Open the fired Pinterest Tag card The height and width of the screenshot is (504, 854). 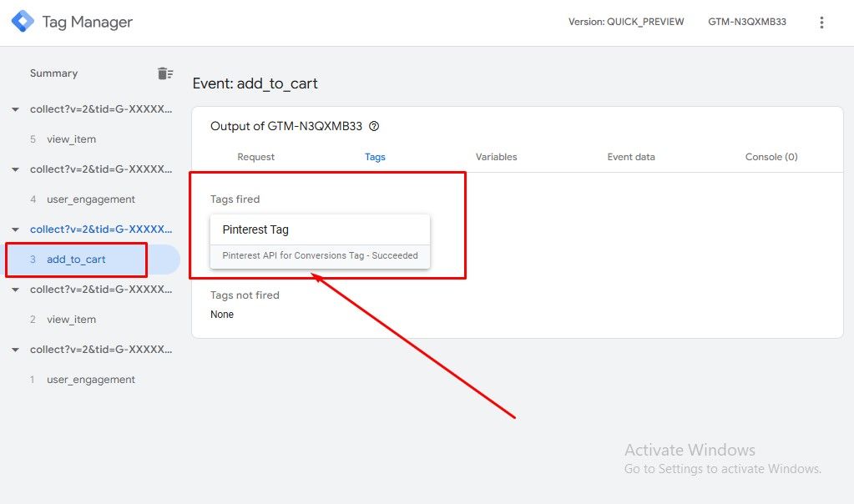(x=321, y=242)
